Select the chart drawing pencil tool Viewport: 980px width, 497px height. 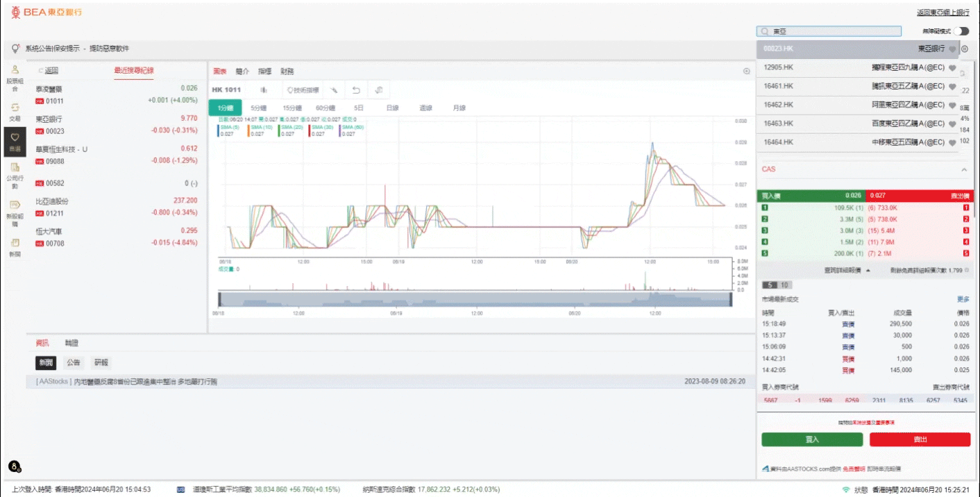[333, 90]
